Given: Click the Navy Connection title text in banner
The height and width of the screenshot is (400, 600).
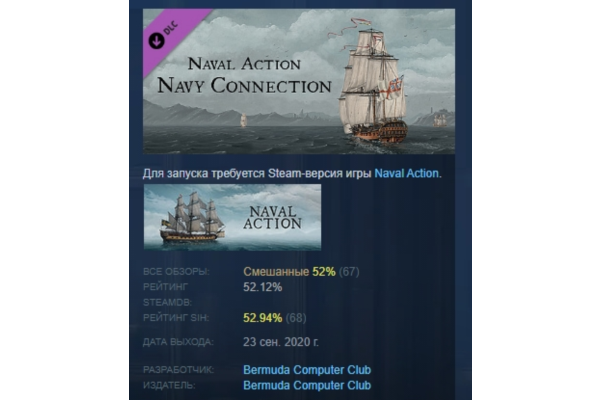Looking at the screenshot, I should click(244, 85).
